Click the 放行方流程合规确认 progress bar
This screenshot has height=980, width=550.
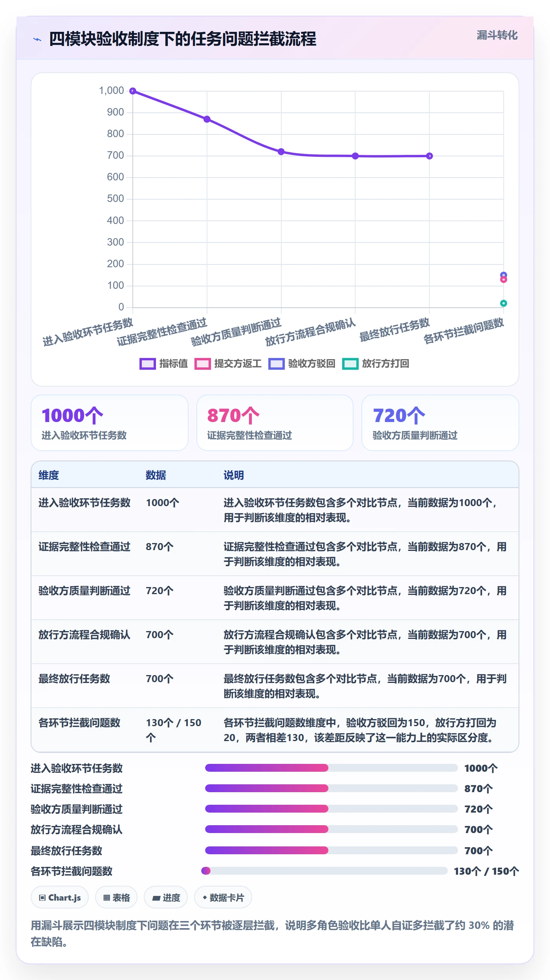(x=332, y=829)
